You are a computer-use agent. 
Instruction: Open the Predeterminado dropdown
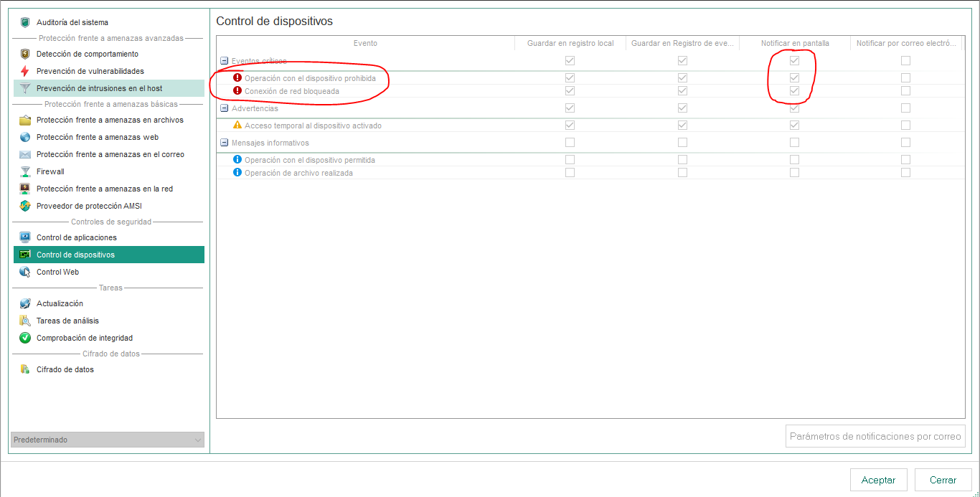(x=108, y=440)
